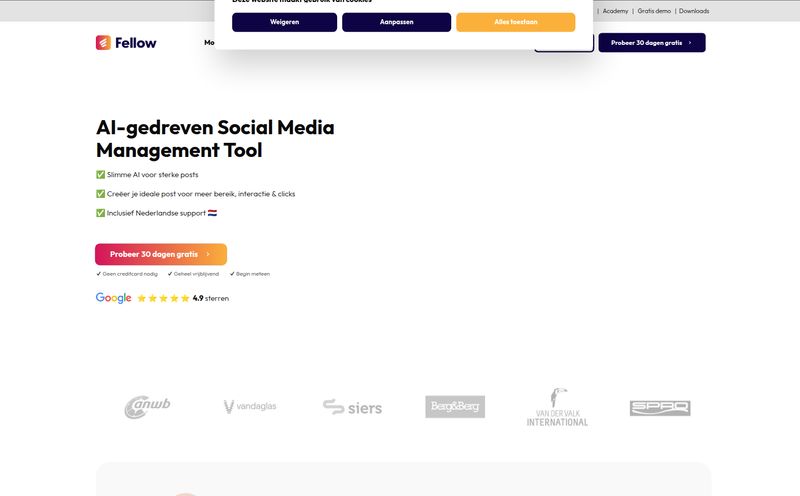Click the Dutch flag emoji

(x=212, y=213)
